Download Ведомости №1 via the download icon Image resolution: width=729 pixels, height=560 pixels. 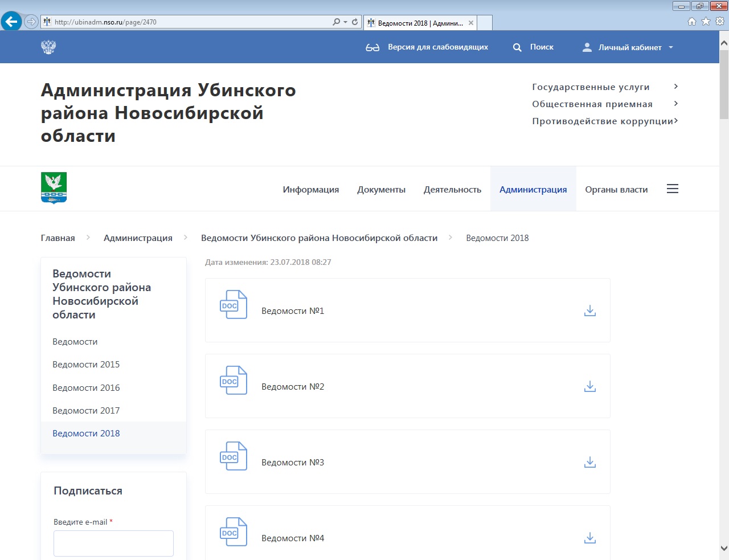(590, 310)
